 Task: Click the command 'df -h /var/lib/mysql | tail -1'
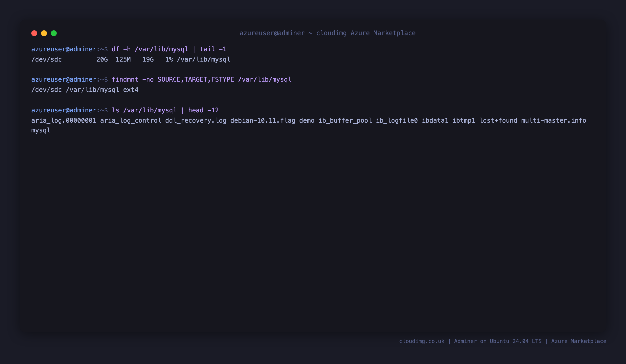click(x=169, y=49)
